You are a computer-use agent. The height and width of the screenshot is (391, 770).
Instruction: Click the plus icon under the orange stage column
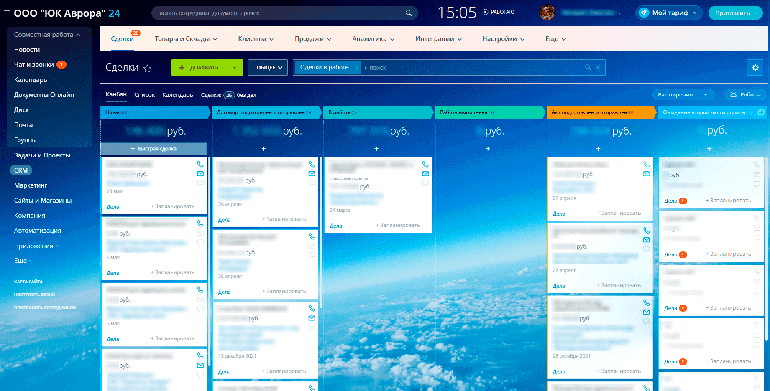tap(598, 148)
